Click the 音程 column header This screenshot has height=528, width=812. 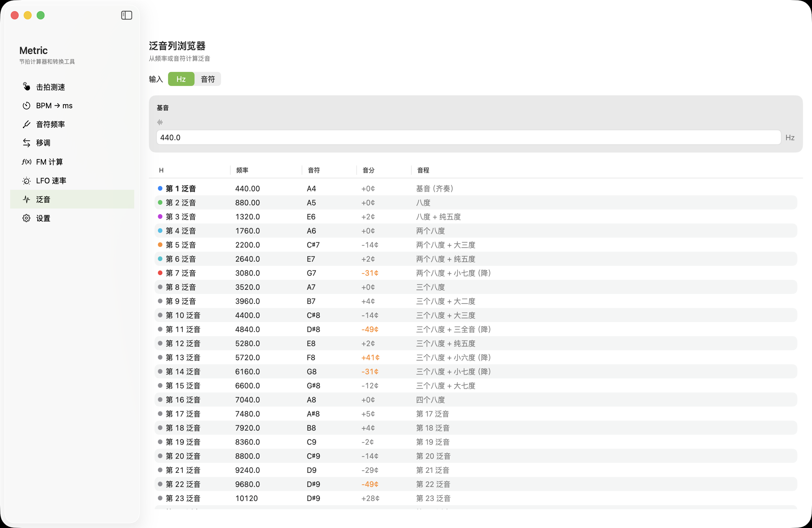423,170
